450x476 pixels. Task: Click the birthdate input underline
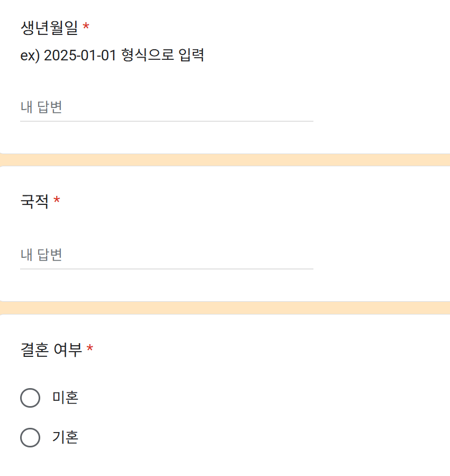[x=167, y=121]
